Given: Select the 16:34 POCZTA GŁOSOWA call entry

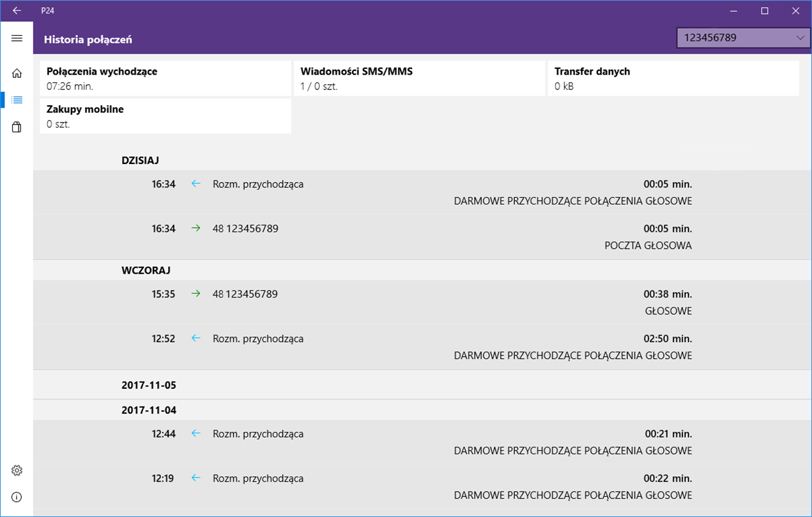Looking at the screenshot, I should 422,237.
